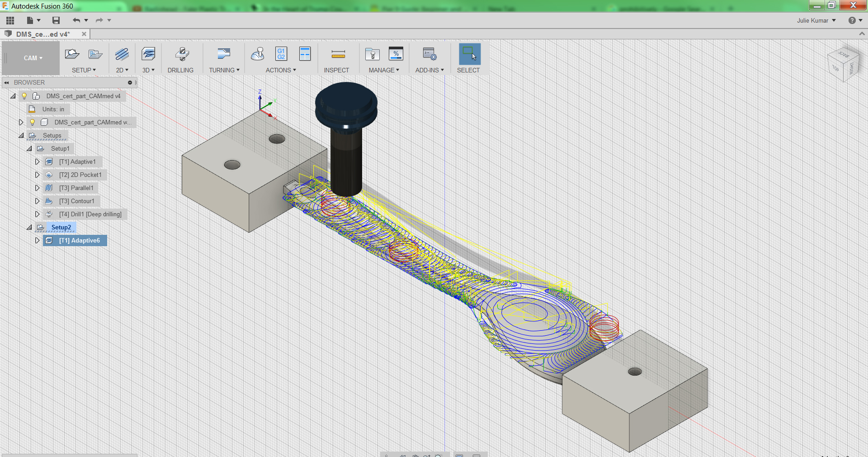This screenshot has height=457, width=868.
Task: Collapse the Setups folder
Action: click(x=21, y=135)
